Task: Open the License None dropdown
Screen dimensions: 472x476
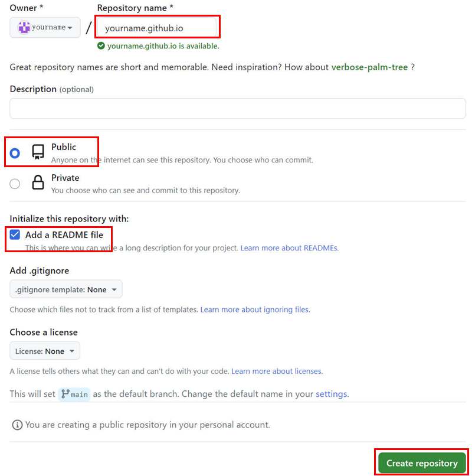Action: tap(45, 351)
